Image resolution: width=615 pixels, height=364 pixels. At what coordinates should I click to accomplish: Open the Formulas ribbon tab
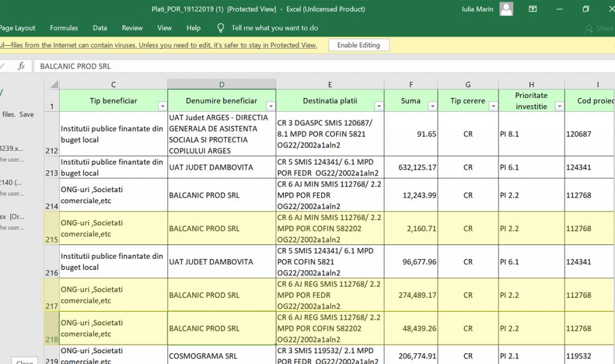click(64, 28)
